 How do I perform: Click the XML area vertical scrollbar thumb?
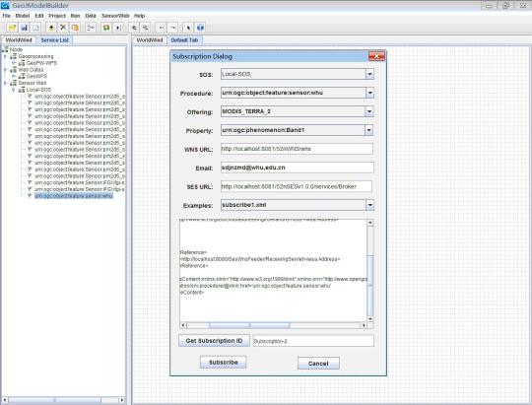(x=370, y=285)
